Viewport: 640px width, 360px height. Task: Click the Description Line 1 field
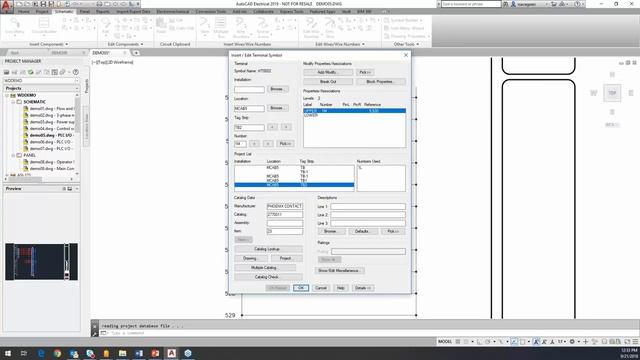(x=368, y=207)
